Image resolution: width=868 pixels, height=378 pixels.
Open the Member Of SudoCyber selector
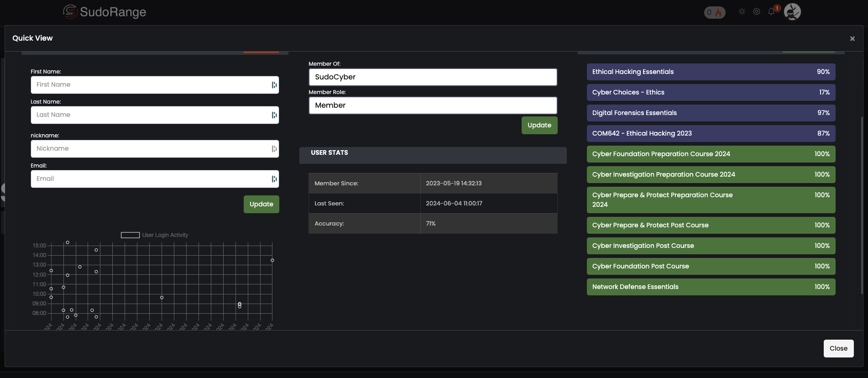click(433, 77)
